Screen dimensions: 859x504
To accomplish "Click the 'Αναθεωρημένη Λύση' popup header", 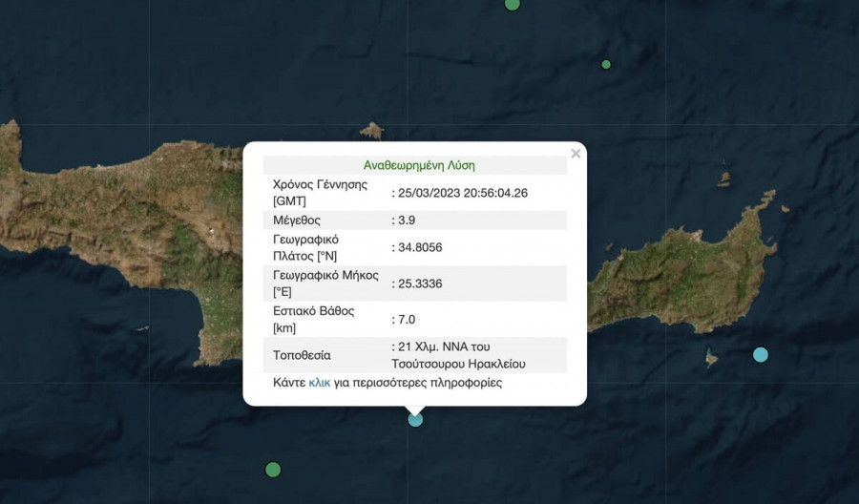I will [419, 165].
